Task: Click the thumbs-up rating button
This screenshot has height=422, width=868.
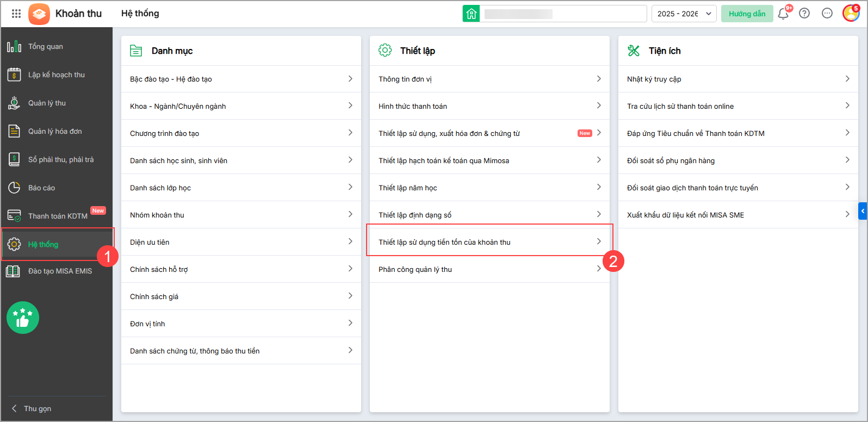Action: click(23, 318)
